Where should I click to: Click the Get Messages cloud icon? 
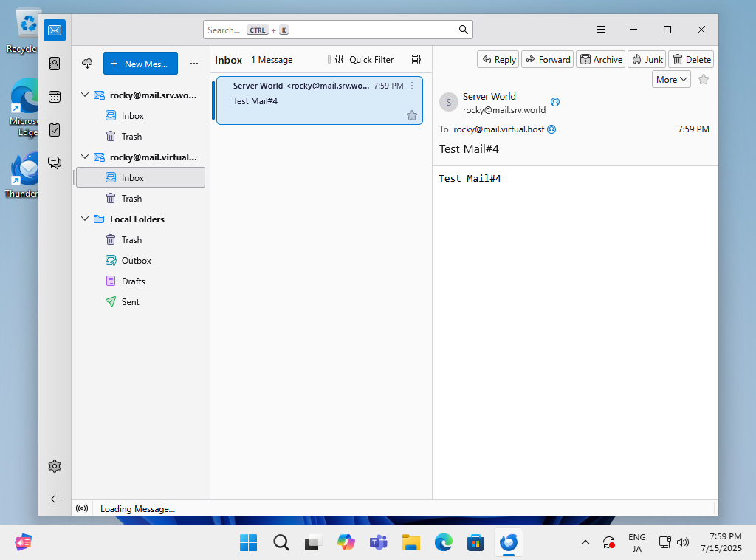point(87,64)
